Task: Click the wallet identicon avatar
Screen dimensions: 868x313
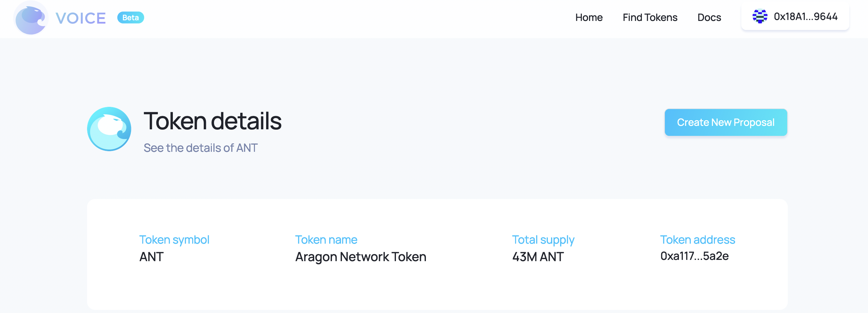Action: click(x=759, y=16)
